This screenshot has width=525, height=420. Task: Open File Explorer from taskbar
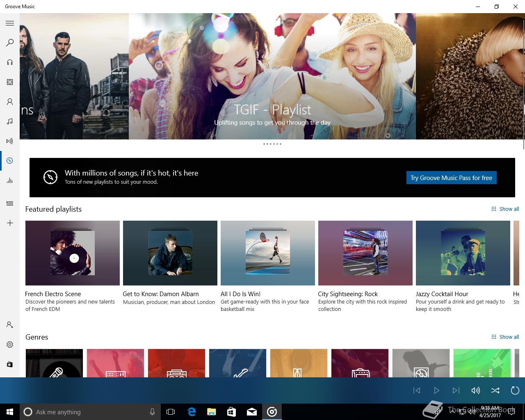tap(211, 412)
